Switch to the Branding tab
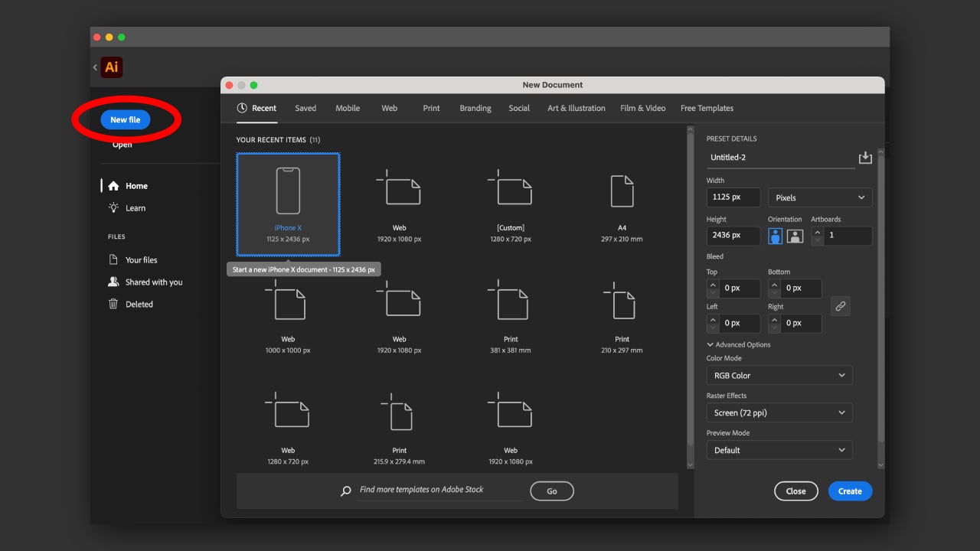This screenshot has width=980, height=551. pos(475,108)
